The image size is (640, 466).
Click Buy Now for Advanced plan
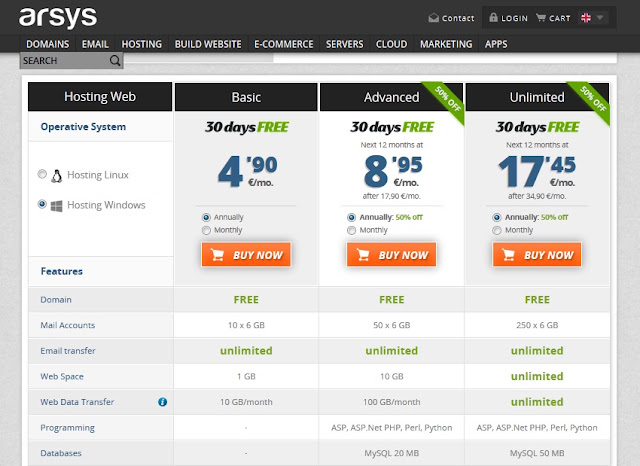(391, 255)
